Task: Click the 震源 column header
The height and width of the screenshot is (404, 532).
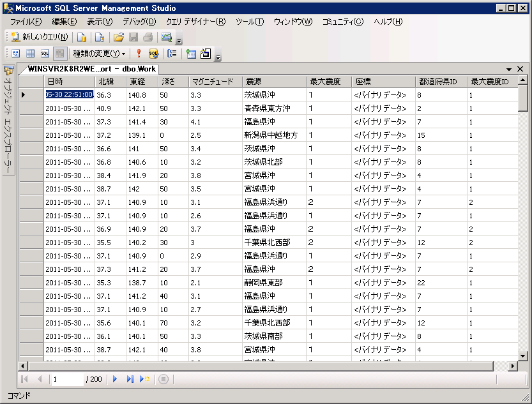Action: point(274,81)
